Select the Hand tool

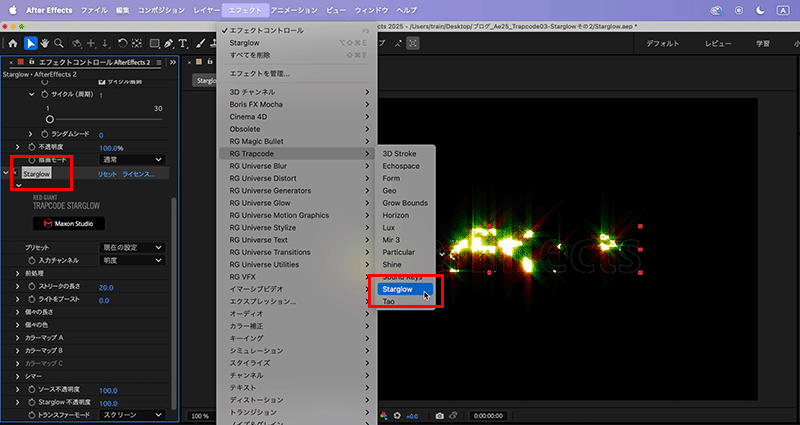click(45, 43)
